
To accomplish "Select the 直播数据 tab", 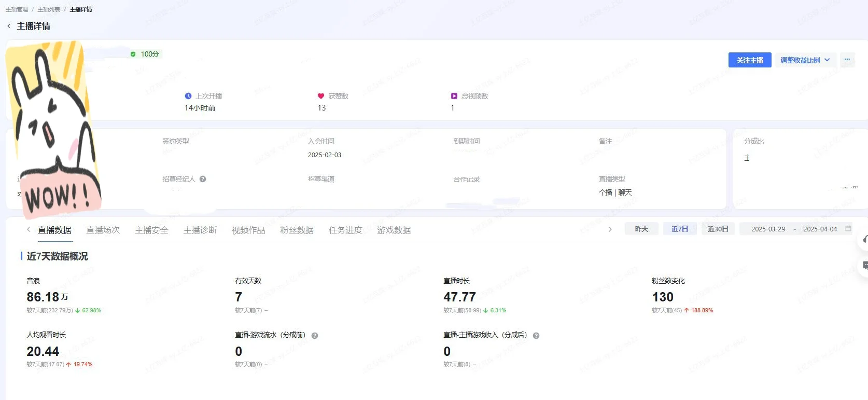I will [54, 230].
